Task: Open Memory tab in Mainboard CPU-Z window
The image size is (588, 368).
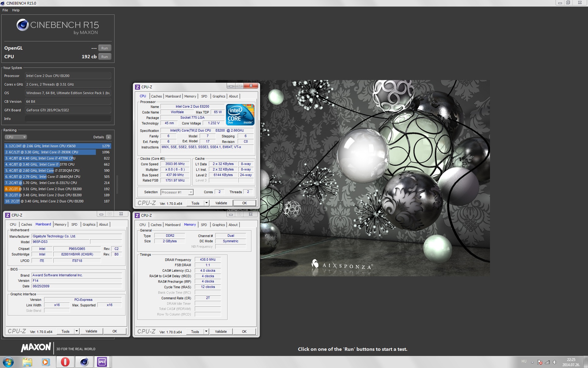Action: coord(60,224)
